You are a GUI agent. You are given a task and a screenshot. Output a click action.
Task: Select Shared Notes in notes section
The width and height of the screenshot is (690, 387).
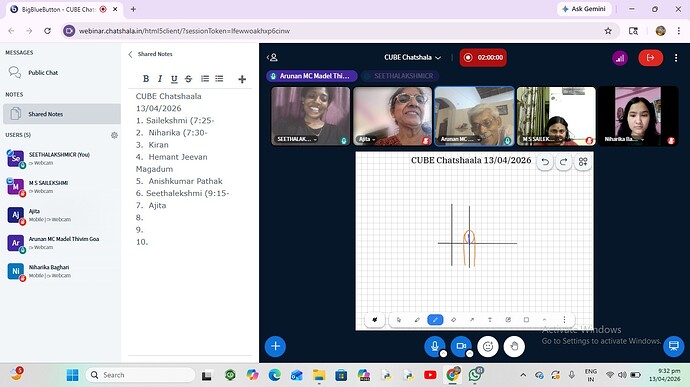coord(62,114)
